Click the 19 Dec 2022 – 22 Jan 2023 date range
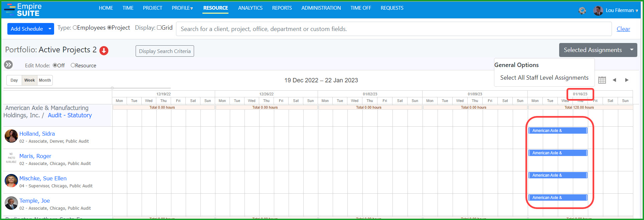Image resolution: width=644 pixels, height=220 pixels. (x=321, y=80)
